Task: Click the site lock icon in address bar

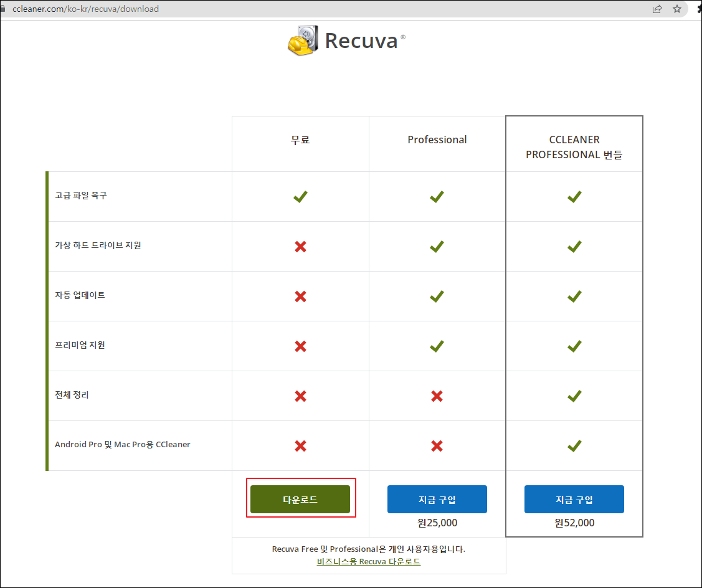Action: point(2,9)
